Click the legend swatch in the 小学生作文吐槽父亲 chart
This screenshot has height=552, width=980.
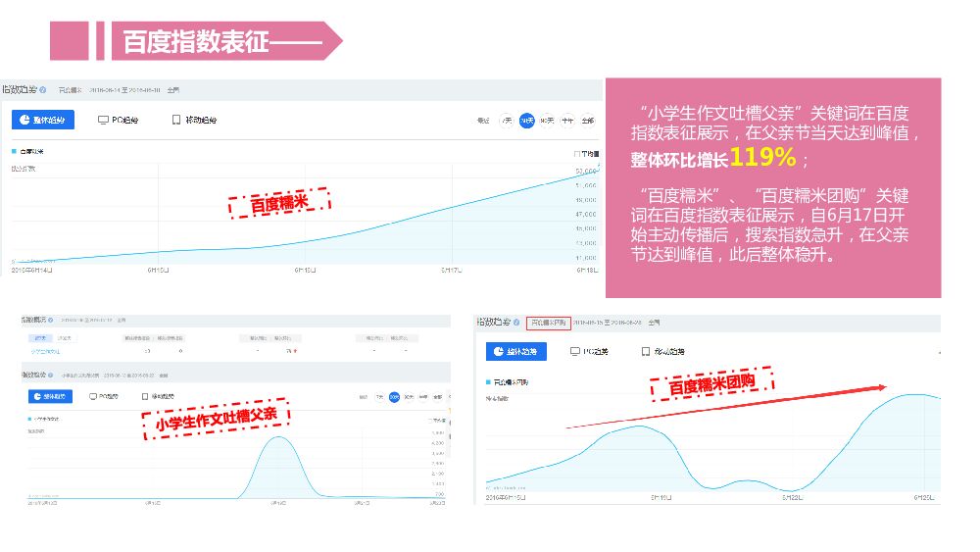29,419
